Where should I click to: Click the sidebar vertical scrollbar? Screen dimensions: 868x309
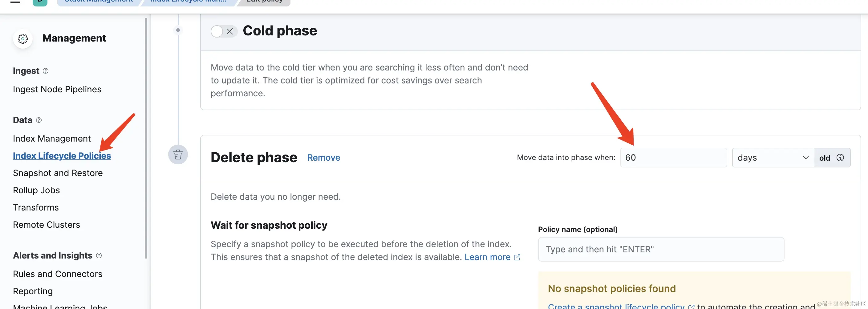tap(146, 134)
